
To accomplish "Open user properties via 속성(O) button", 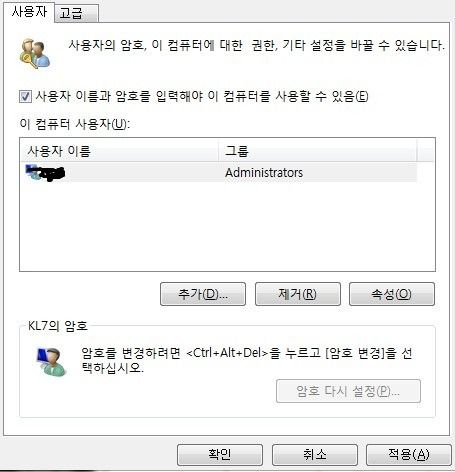I will coord(392,294).
